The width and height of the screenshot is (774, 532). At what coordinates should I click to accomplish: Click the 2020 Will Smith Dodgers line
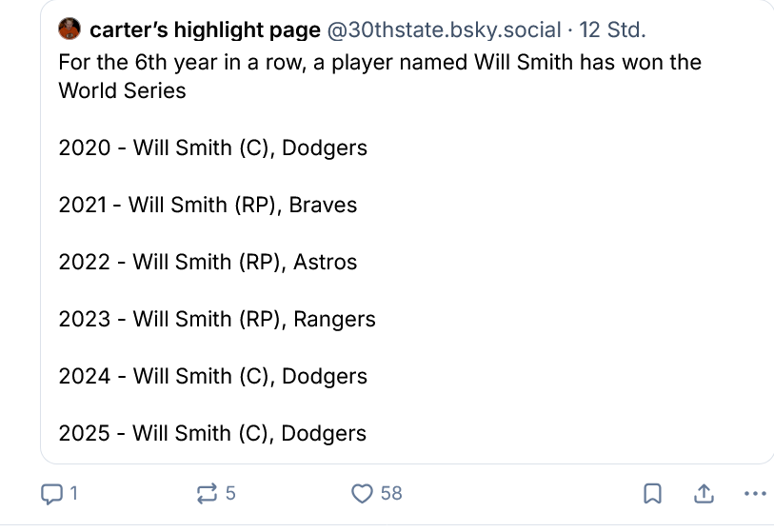coord(212,148)
